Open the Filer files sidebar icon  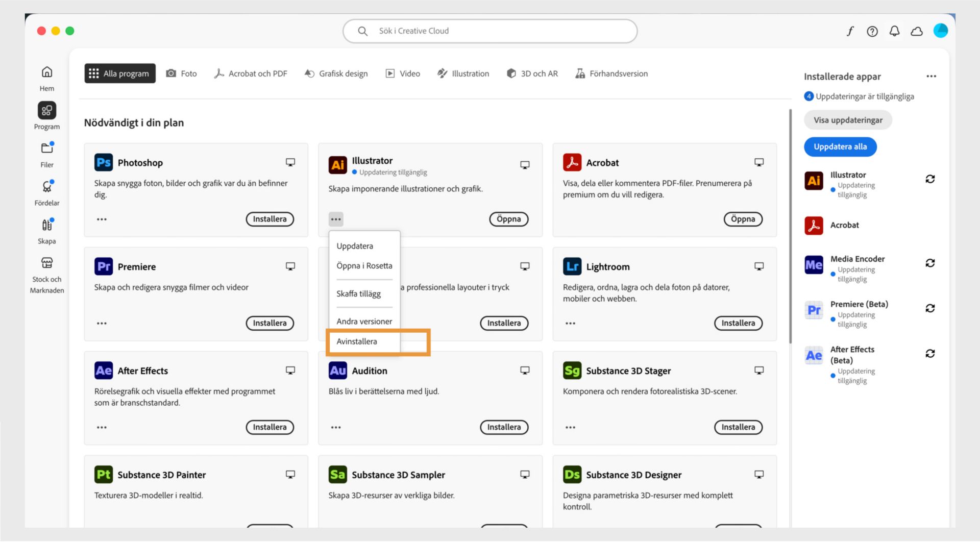point(47,148)
